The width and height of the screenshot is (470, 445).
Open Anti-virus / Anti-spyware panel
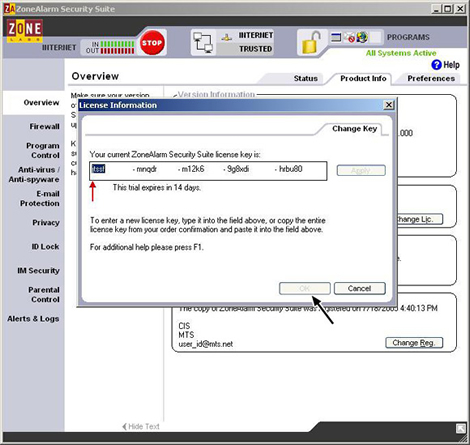tap(34, 174)
